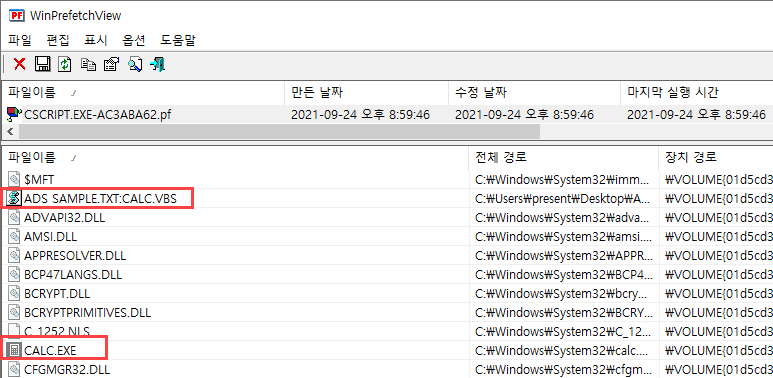
Task: Click the CFGMGR32.DLL file icon
Action: coord(15,369)
